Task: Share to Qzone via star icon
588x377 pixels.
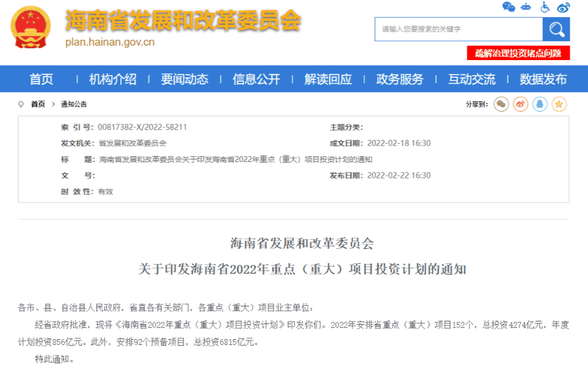Action: (559, 104)
